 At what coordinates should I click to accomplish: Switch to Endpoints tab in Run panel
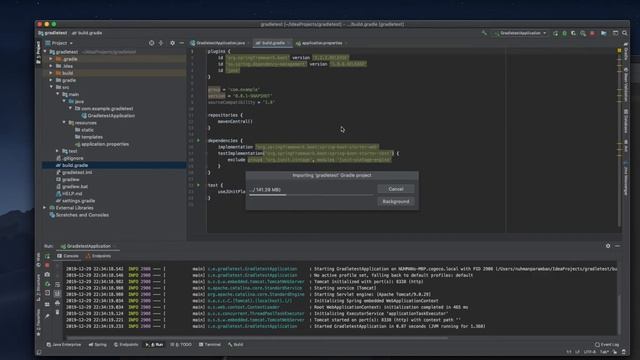pos(98,256)
